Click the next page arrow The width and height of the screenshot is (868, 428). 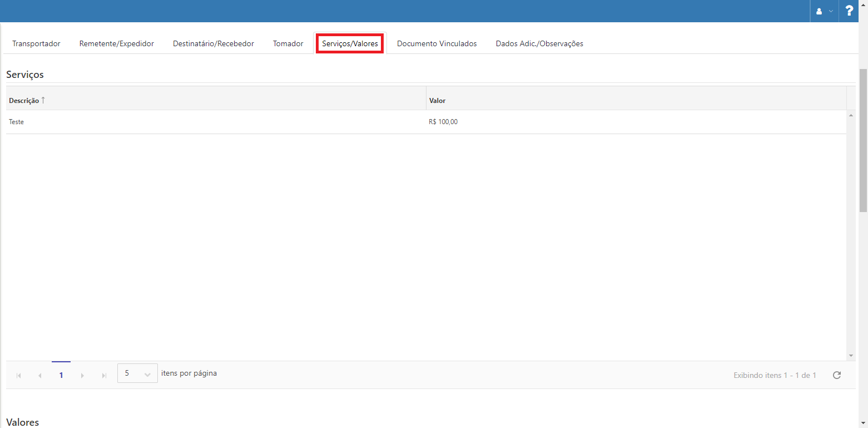click(x=82, y=376)
